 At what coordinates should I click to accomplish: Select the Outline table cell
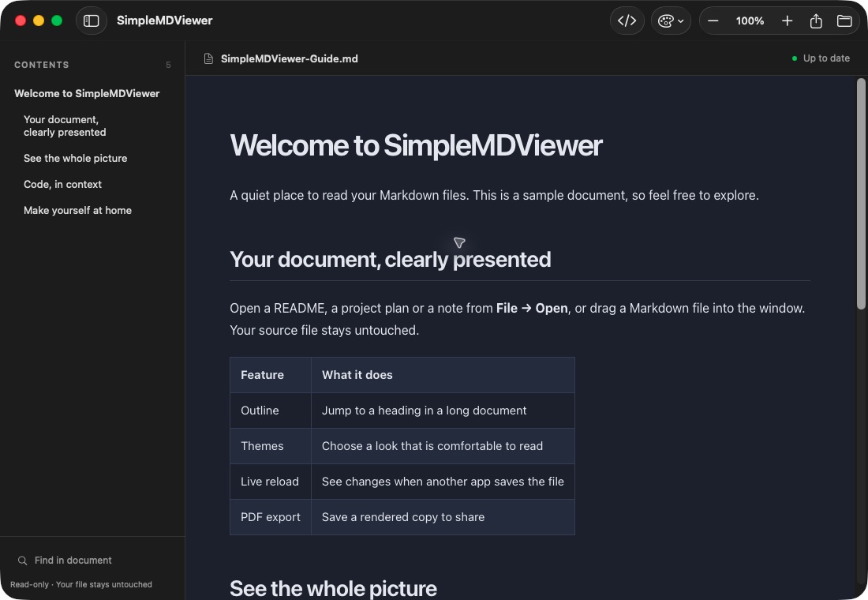click(x=271, y=411)
